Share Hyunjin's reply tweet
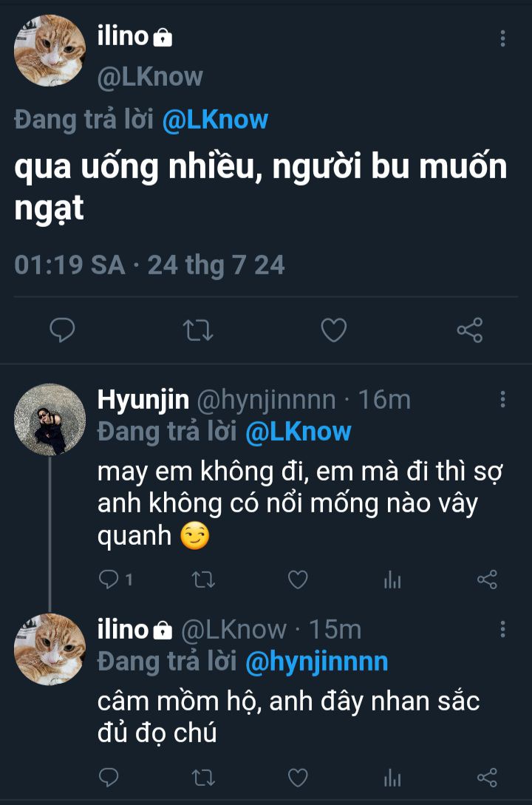This screenshot has height=805, width=532. (x=487, y=580)
